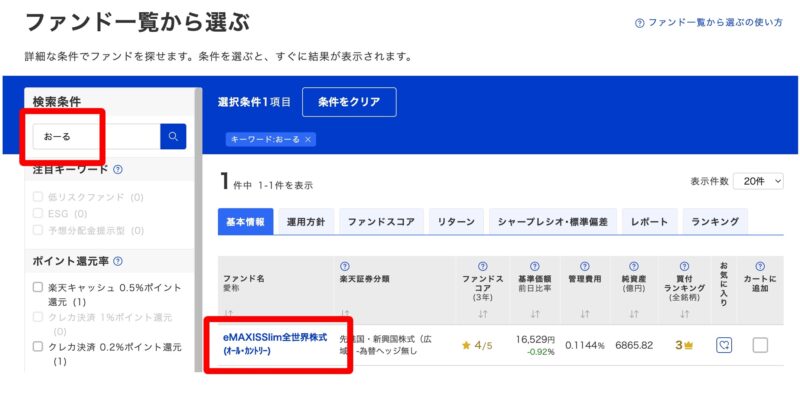Click help icon above ファンドスコア column
This screenshot has width=800, height=396.
point(483,266)
